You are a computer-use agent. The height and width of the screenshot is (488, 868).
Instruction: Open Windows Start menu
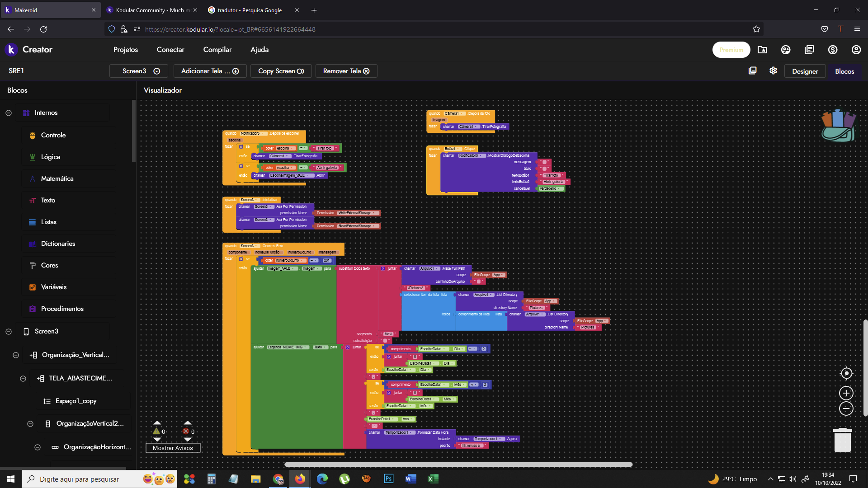coord(11,479)
